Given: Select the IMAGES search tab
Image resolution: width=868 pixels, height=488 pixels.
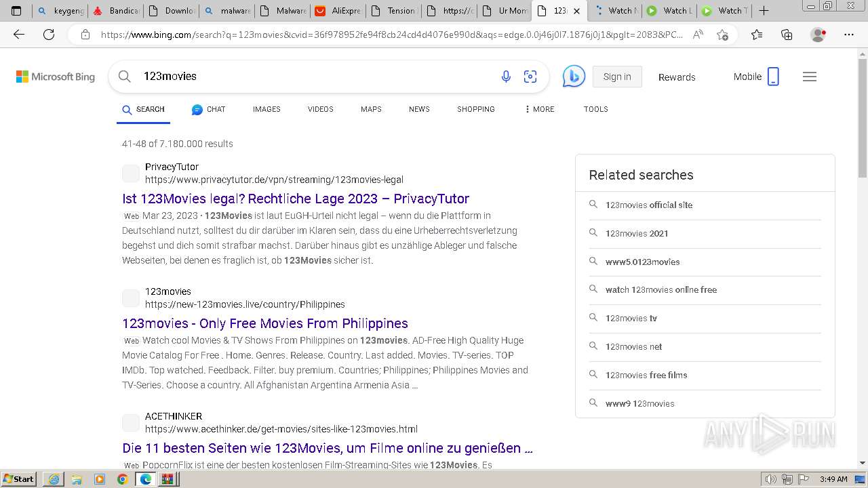Looking at the screenshot, I should click(267, 109).
